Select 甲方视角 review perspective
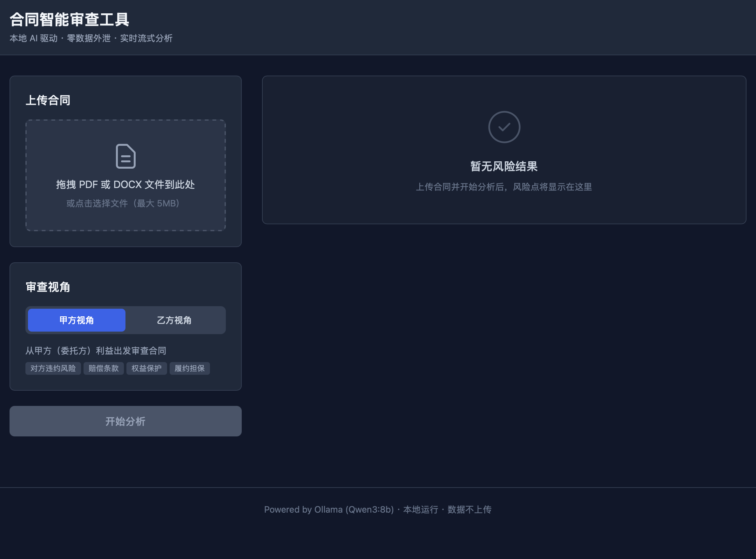This screenshot has width=756, height=559. (x=77, y=320)
